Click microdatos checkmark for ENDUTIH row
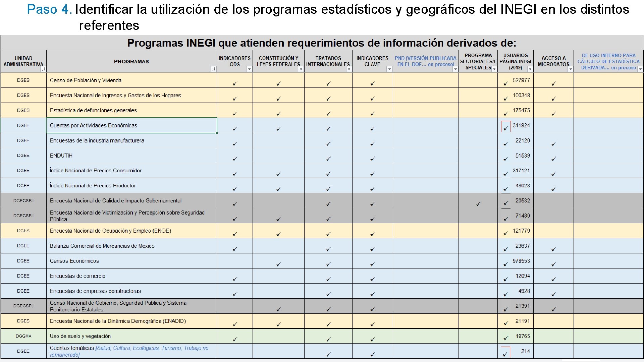This screenshot has height=362, width=644. 553,159
